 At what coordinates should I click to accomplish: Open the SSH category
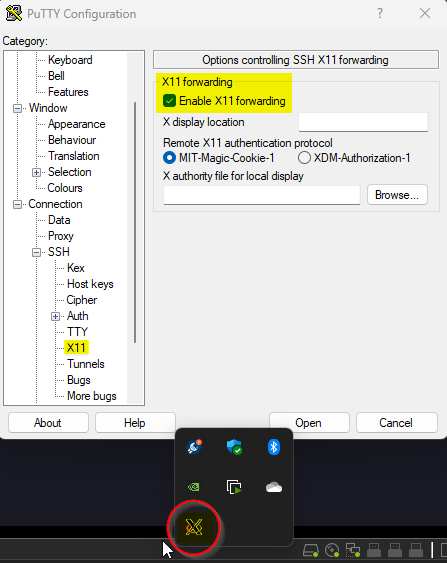point(59,252)
